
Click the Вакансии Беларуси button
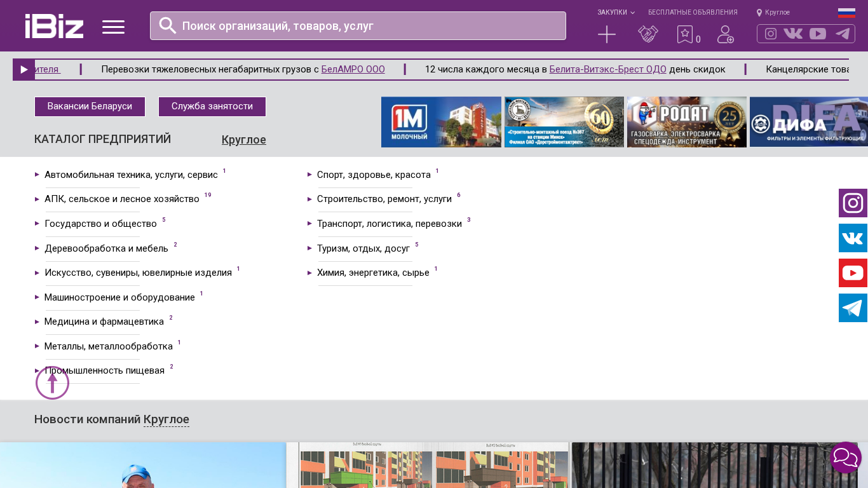pos(90,107)
